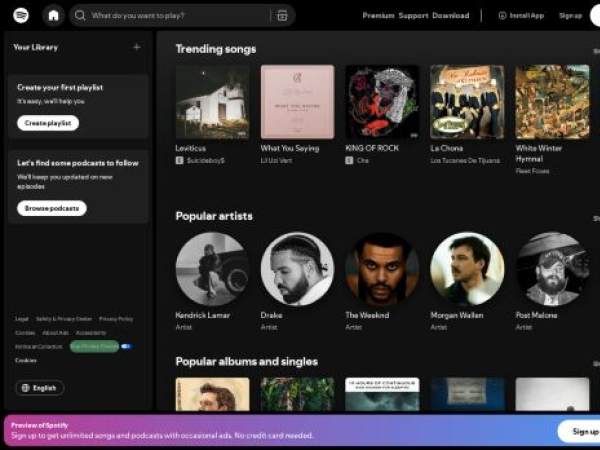The width and height of the screenshot is (600, 450).
Task: Open the Download link
Action: 450,15
